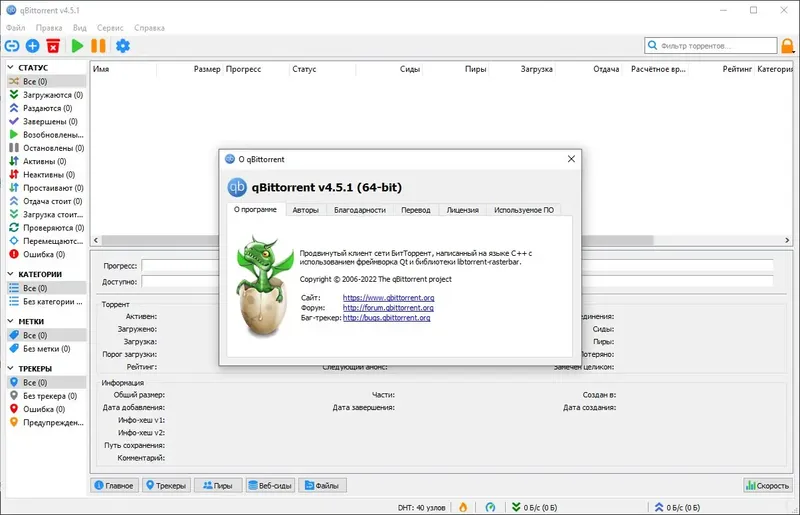Select Все (0) under СТАТУС
This screenshot has width=800, height=515.
[46, 82]
